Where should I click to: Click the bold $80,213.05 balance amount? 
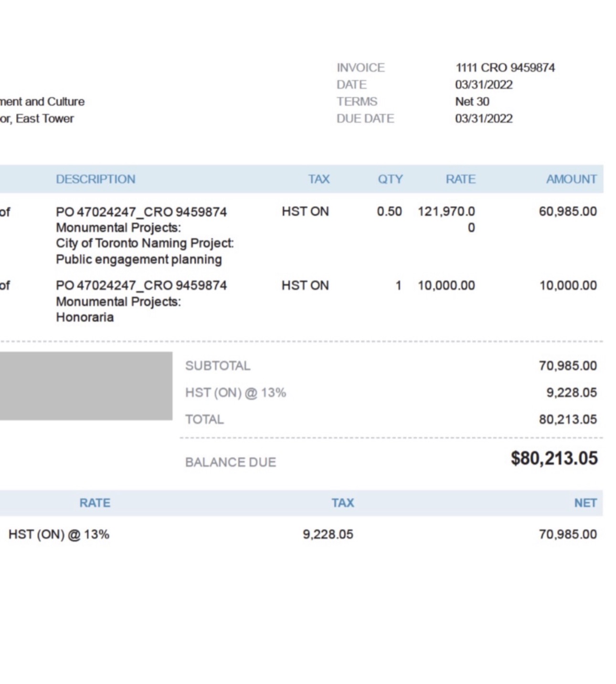pyautogui.click(x=554, y=458)
